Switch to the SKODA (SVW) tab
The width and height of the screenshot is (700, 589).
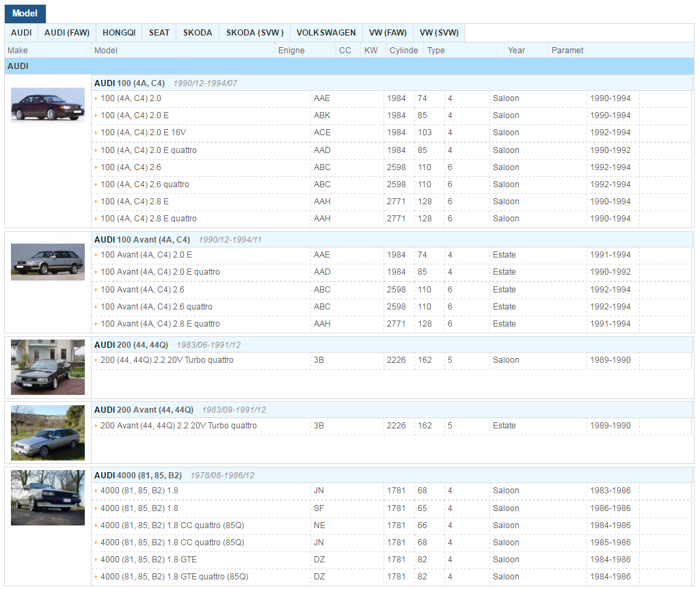(x=255, y=33)
